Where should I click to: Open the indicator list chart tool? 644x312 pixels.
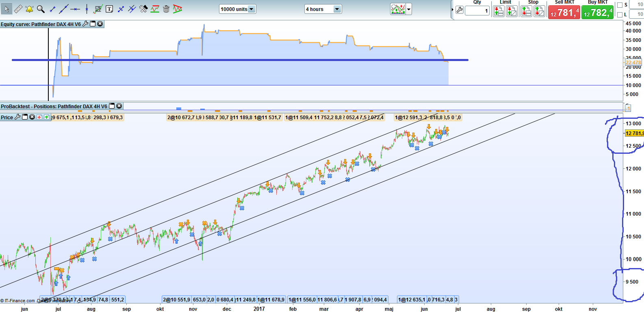pos(98,9)
